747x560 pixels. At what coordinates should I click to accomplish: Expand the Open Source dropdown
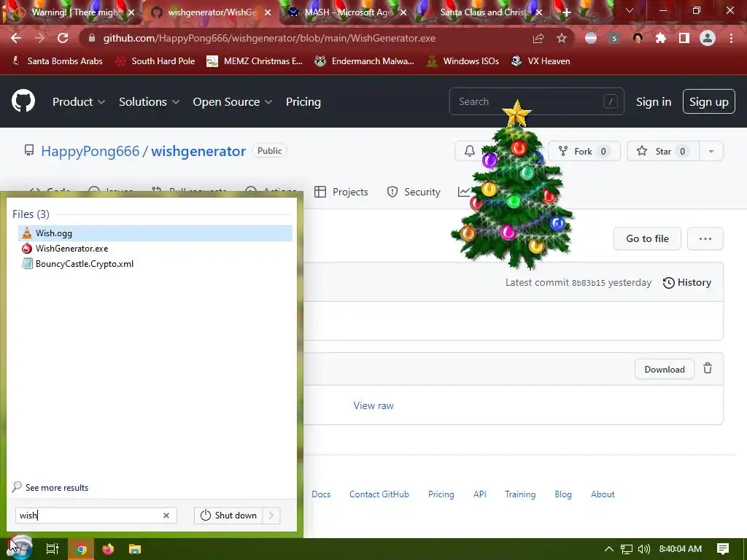coord(233,101)
